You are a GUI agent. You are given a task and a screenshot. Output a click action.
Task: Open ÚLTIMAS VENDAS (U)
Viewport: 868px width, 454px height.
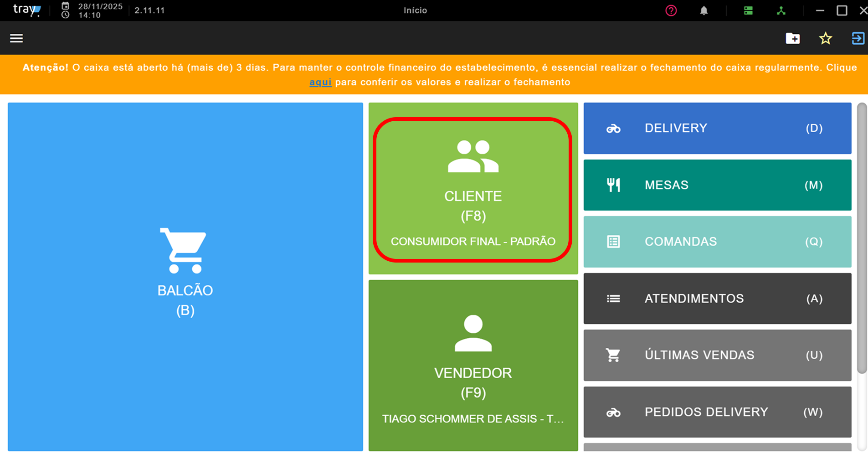pos(717,355)
